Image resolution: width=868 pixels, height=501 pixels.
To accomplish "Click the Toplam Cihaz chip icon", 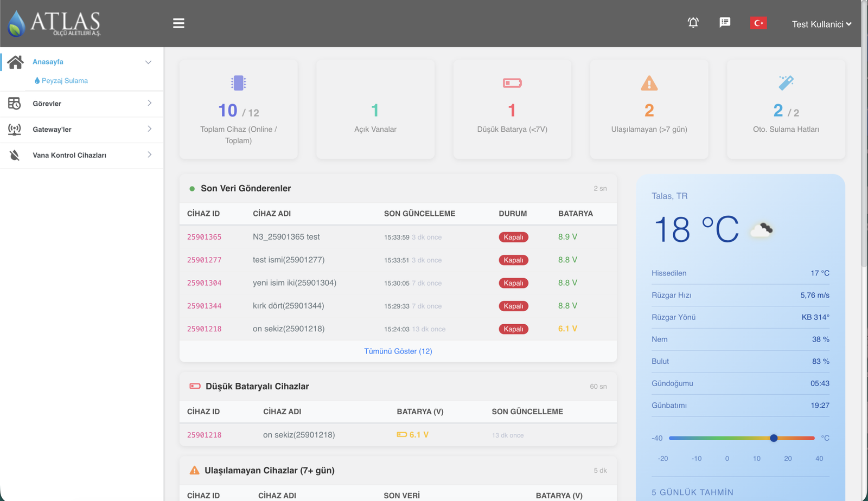I will [238, 83].
